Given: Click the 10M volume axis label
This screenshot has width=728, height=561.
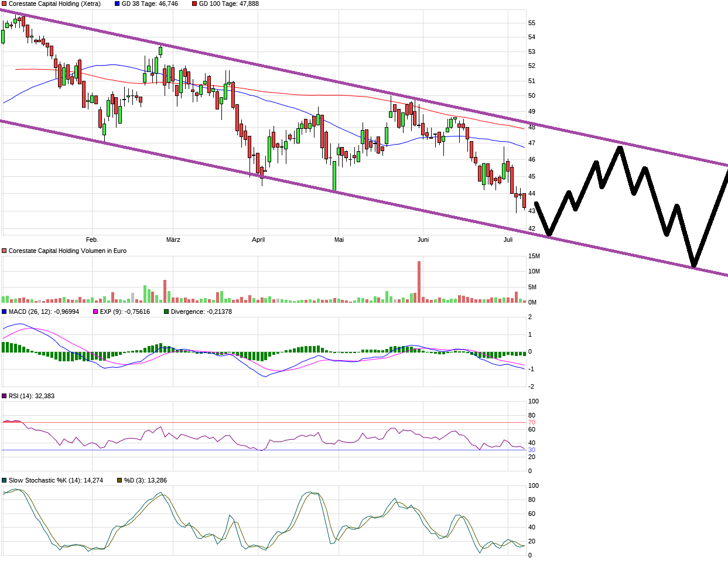Looking at the screenshot, I should tap(534, 271).
